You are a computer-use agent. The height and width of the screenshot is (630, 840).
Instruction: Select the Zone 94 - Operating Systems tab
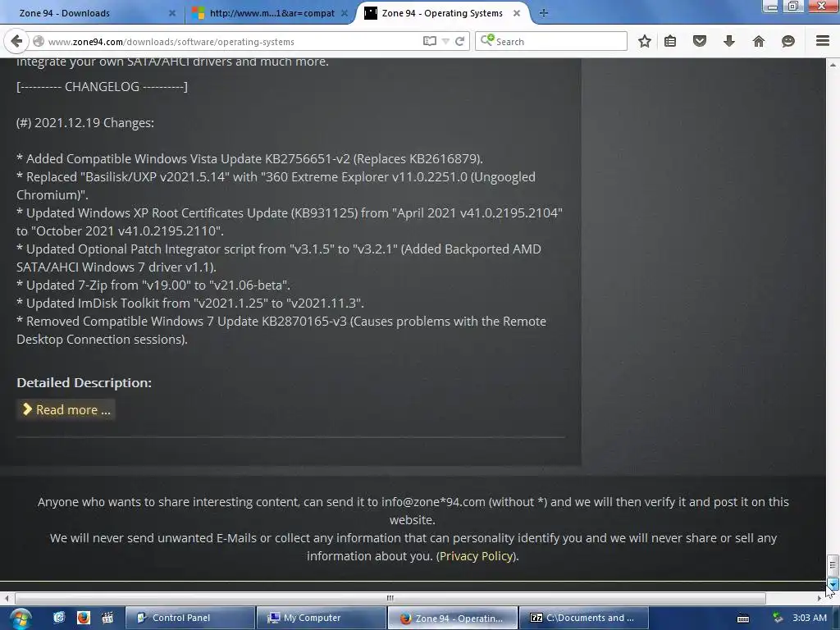[442, 13]
